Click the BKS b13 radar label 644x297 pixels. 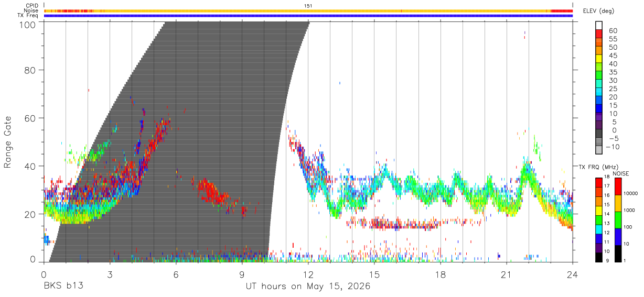click(x=63, y=287)
